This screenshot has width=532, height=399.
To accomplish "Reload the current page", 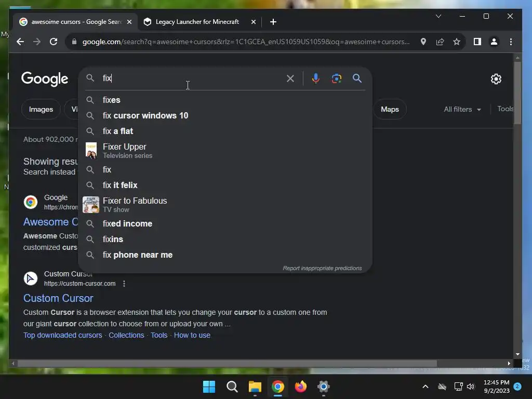I will [54, 42].
